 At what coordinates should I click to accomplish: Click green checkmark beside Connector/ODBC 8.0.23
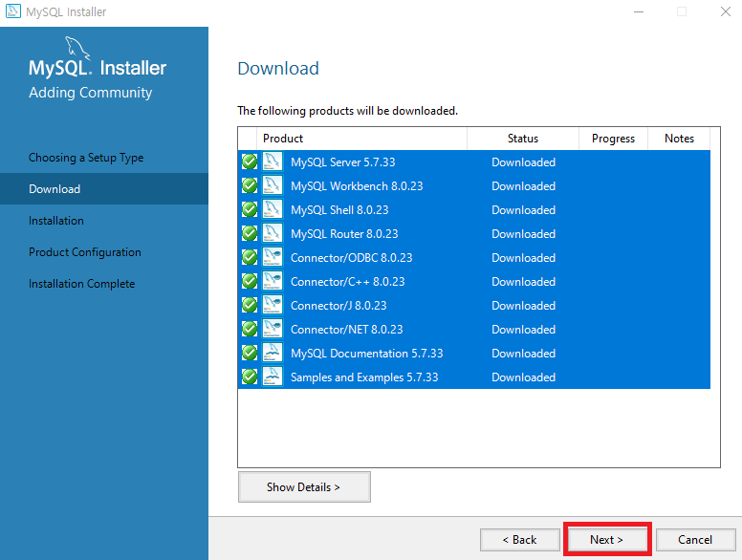click(x=250, y=257)
